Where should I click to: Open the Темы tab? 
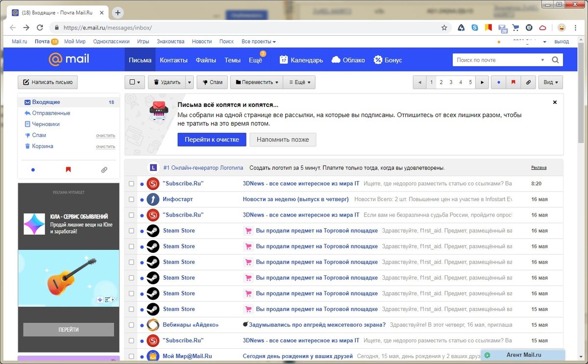pyautogui.click(x=232, y=60)
